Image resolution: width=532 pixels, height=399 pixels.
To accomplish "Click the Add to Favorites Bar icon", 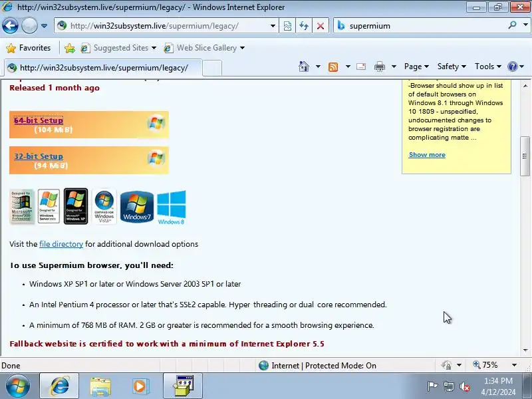I will (x=70, y=48).
